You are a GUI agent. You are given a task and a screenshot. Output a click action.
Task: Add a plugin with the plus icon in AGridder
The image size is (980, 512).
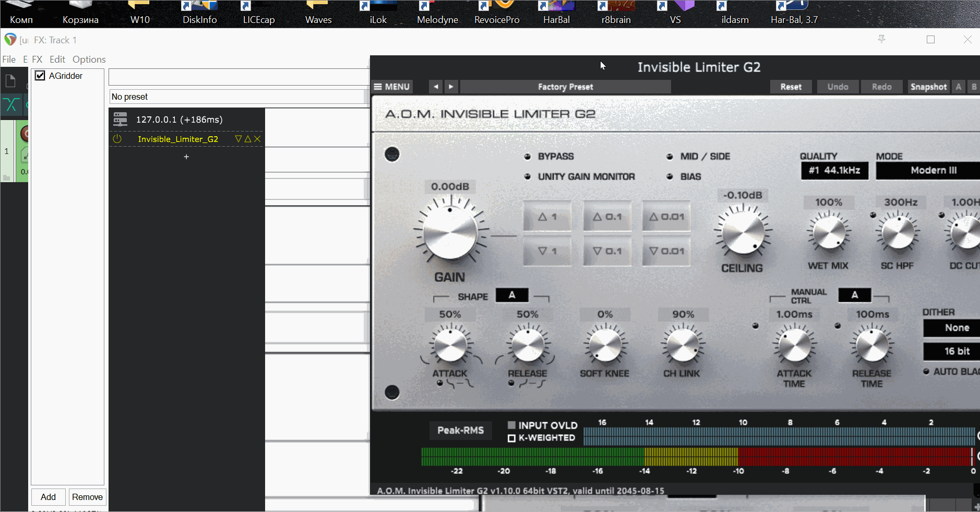coord(186,157)
